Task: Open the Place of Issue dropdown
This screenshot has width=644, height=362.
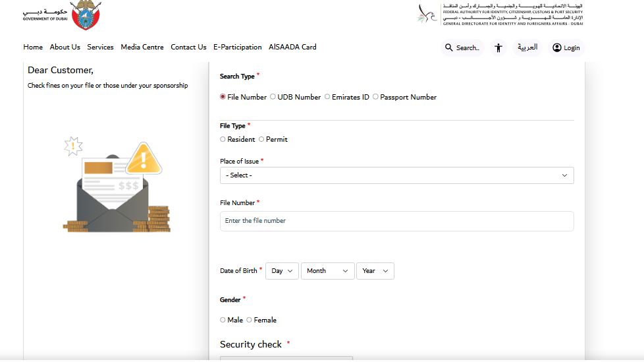Action: (x=397, y=175)
